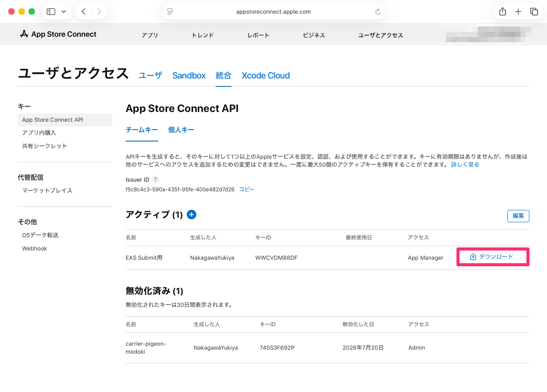The width and height of the screenshot is (547, 392).
Task: Click the 無効化した日 column header
Action: pos(358,324)
